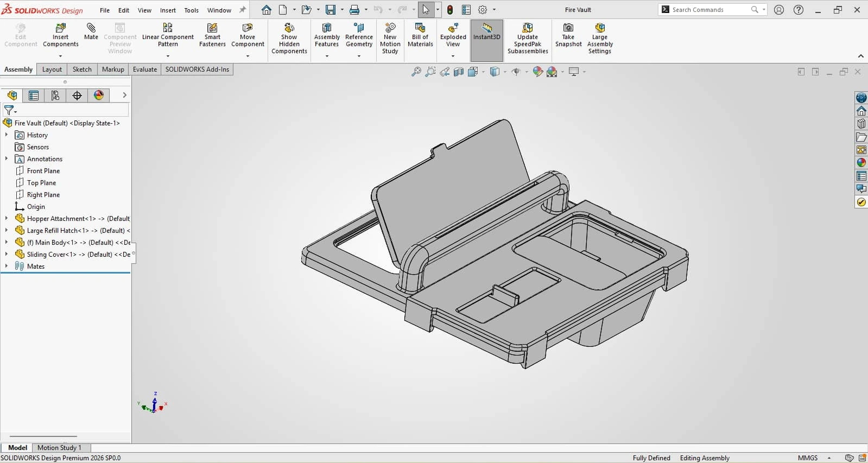Expand the FeatureManager tabs chevron
The width and height of the screenshot is (868, 463).
(124, 95)
